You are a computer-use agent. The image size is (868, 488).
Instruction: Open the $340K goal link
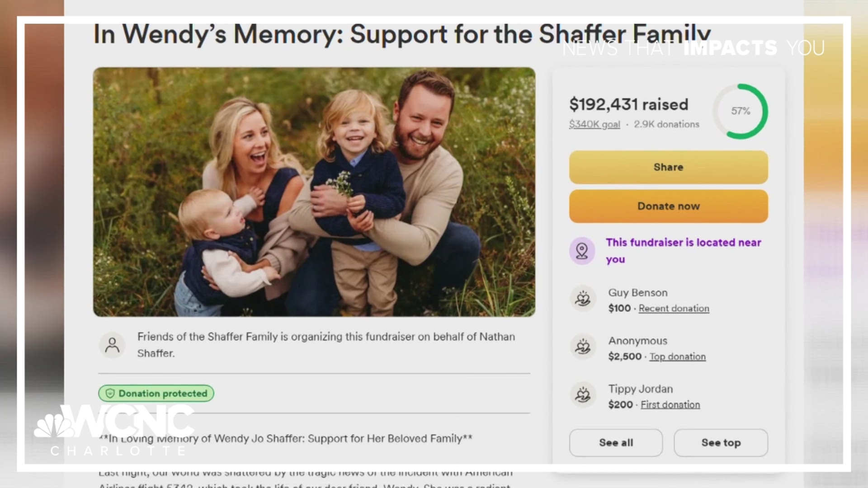(594, 124)
